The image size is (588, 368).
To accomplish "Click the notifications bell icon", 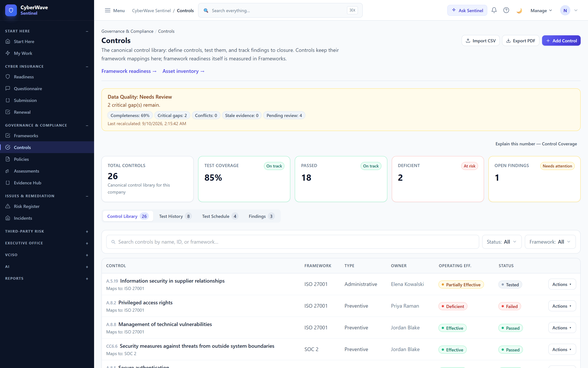I will tap(494, 10).
